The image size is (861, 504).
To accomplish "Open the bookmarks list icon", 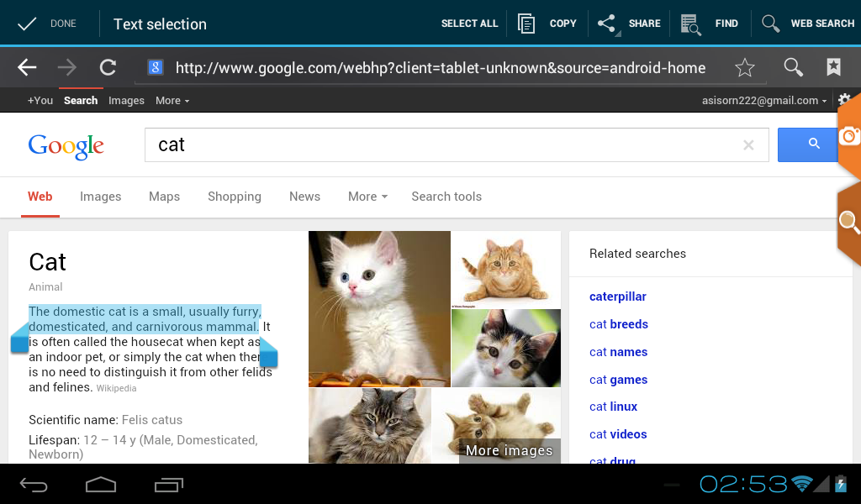I will click(833, 67).
